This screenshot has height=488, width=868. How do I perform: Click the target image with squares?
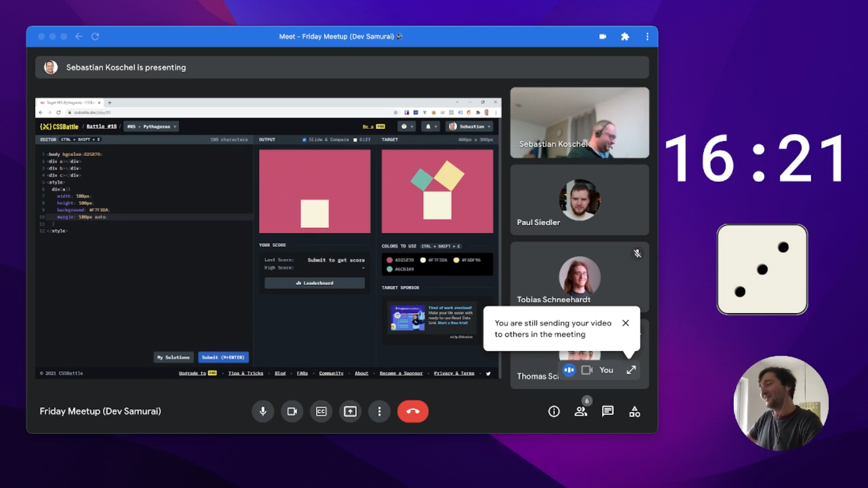tap(437, 191)
